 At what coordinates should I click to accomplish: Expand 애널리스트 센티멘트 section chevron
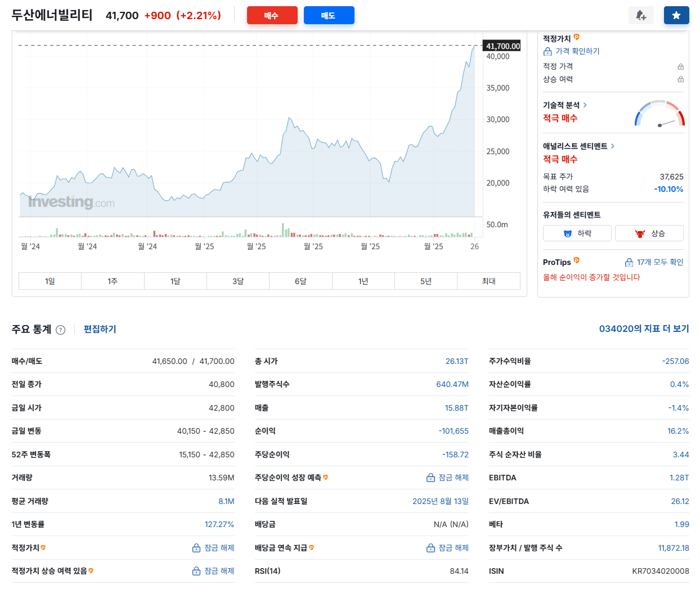tap(613, 146)
